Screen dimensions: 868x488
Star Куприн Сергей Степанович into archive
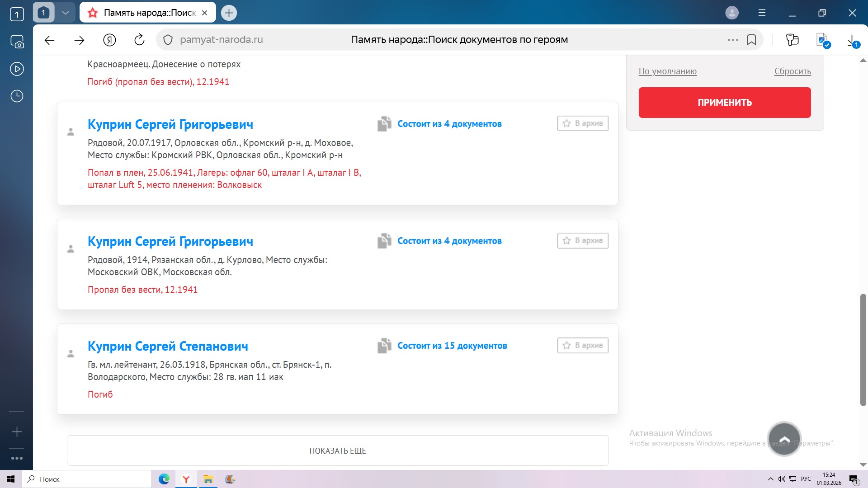(x=582, y=345)
